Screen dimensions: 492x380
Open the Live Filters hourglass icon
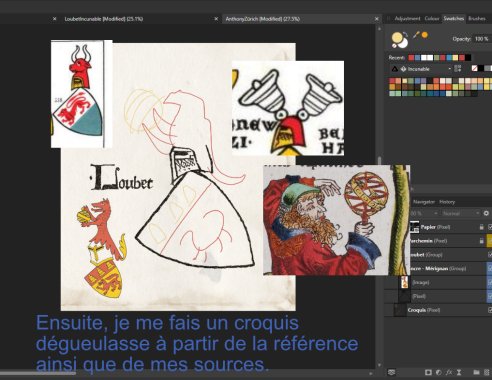point(459,372)
